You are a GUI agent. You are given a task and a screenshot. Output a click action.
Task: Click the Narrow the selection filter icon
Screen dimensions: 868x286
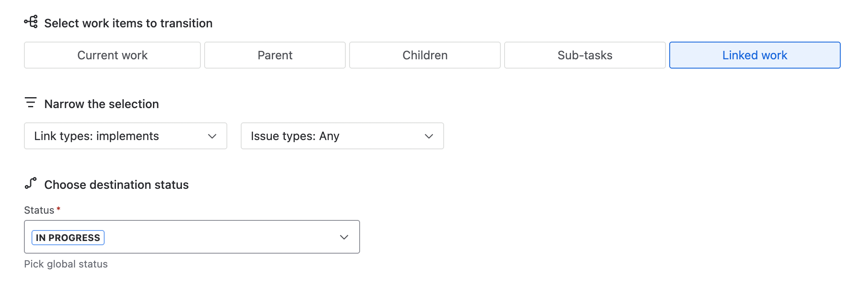coord(31,102)
